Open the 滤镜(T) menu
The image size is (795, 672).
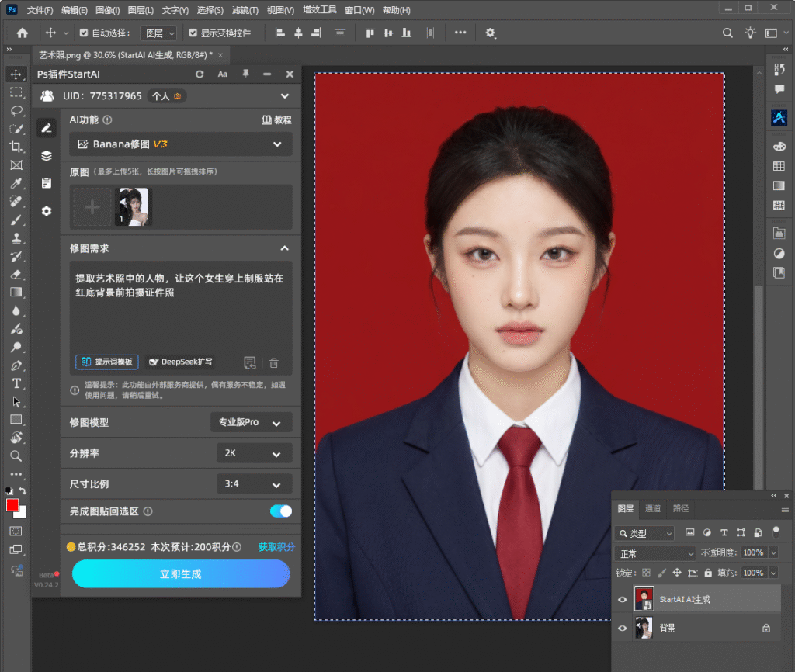(x=245, y=10)
